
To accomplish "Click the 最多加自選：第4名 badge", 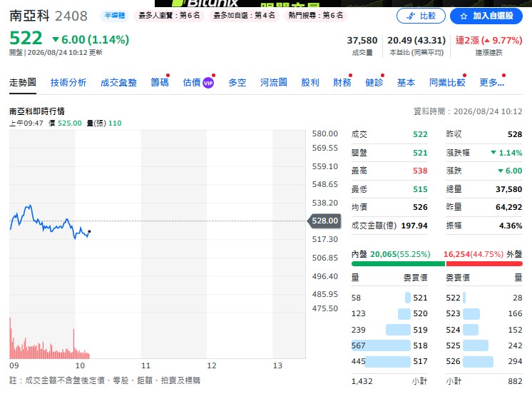I will click(244, 16).
